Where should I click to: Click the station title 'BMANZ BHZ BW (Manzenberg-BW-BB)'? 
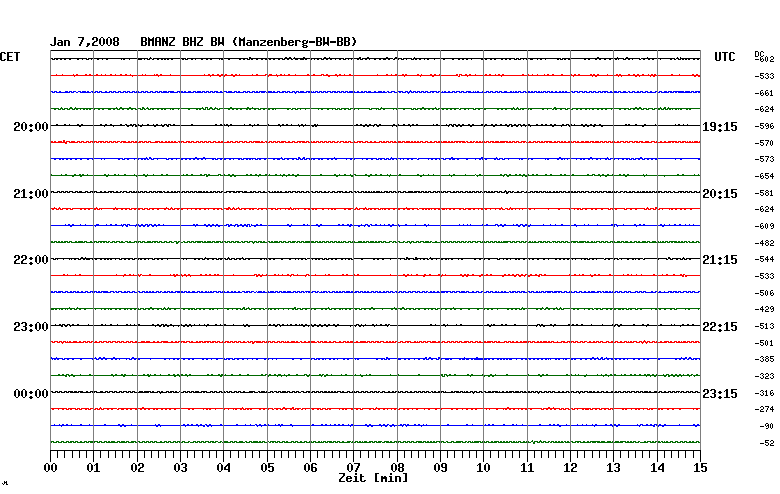pos(249,42)
